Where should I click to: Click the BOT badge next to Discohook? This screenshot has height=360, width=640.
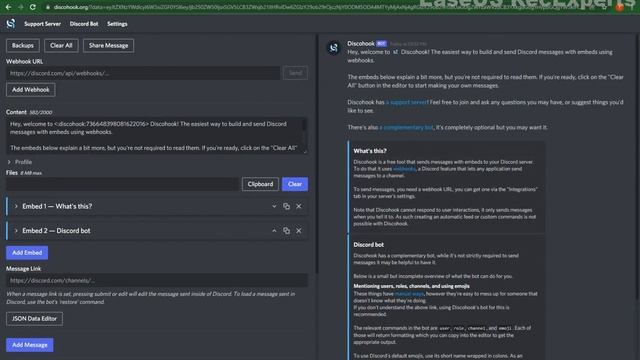[x=381, y=43]
